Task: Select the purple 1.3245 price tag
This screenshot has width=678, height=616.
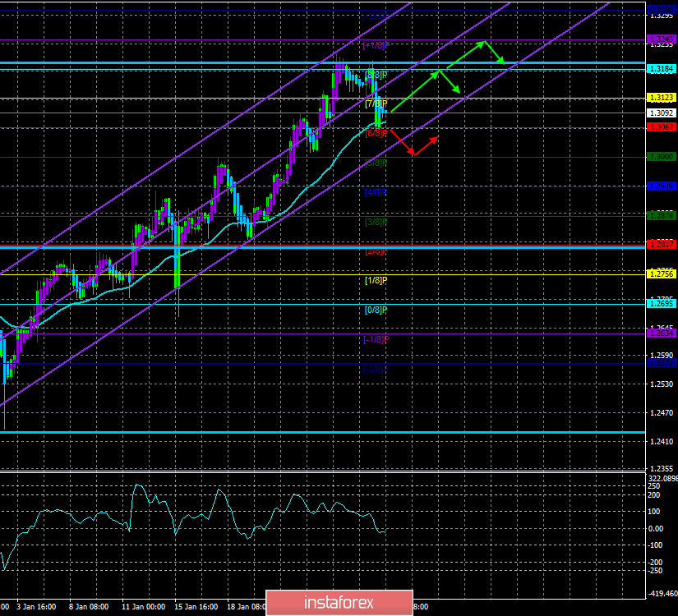Action: point(660,39)
